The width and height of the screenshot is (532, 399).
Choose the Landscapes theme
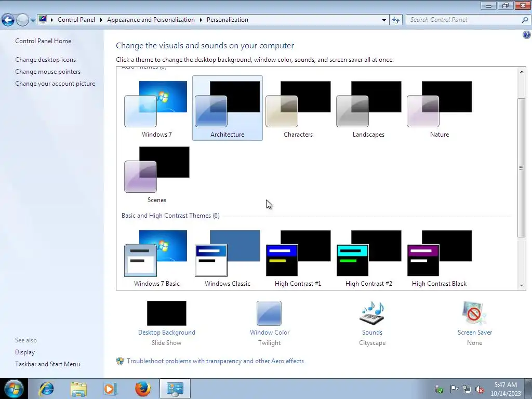pyautogui.click(x=368, y=109)
